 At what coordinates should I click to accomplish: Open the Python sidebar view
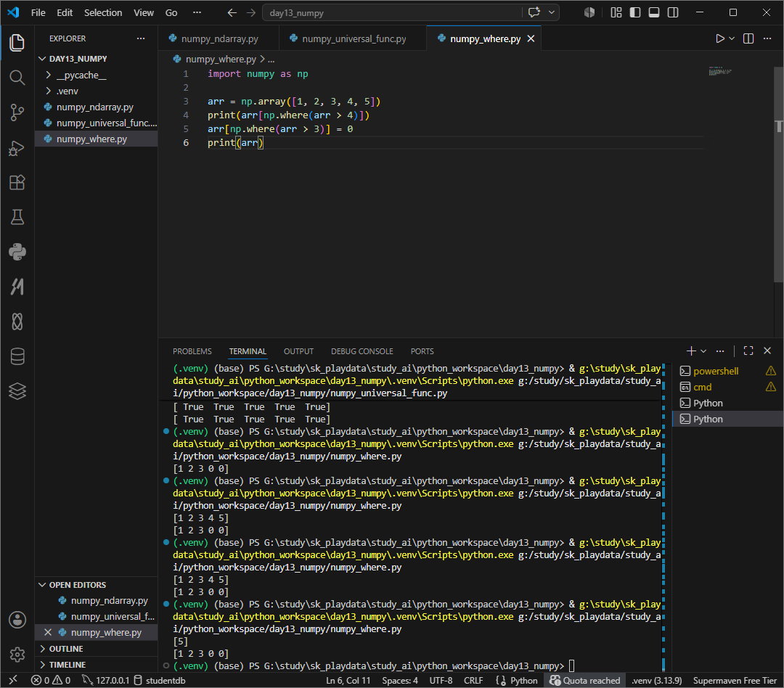coord(17,252)
